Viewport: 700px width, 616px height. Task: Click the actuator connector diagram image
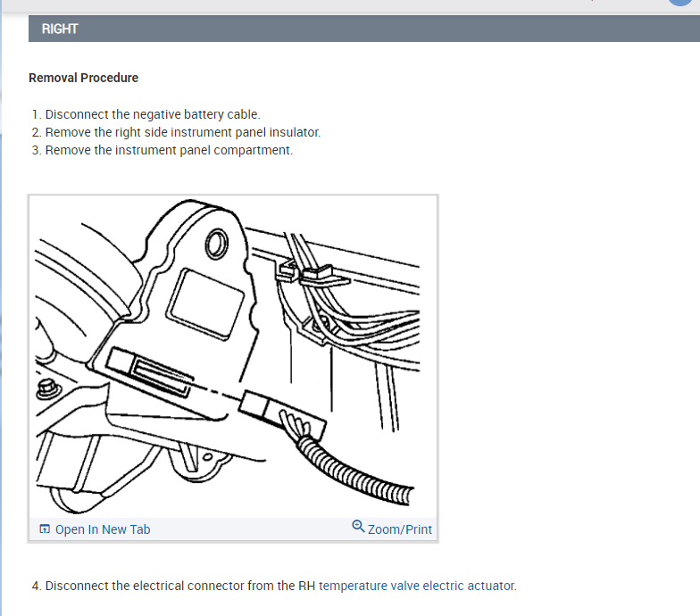pos(232,357)
